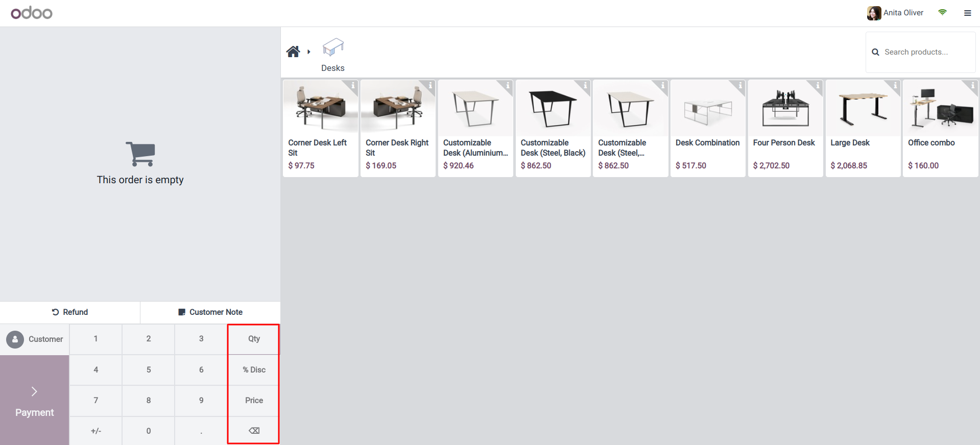
Task: Tap keypad number 5
Action: (x=149, y=370)
